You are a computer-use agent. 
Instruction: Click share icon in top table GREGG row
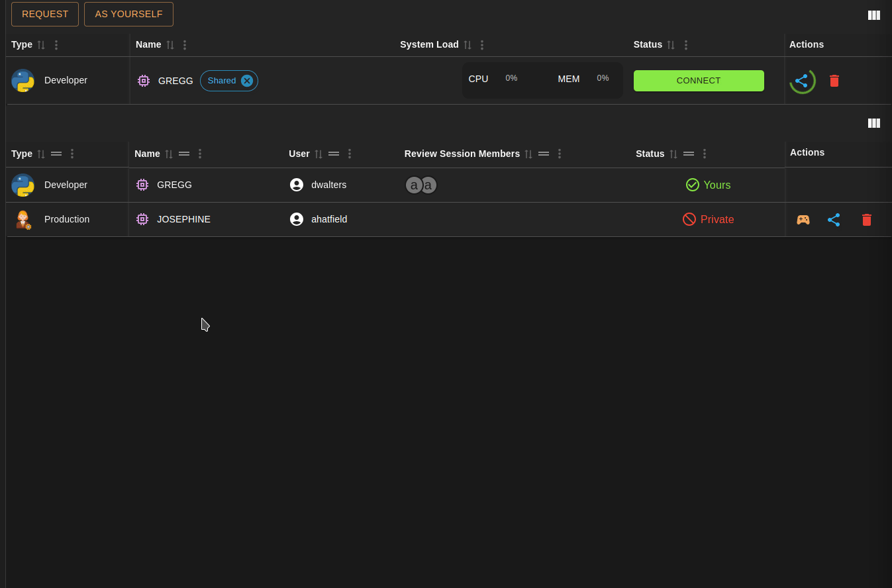point(802,81)
